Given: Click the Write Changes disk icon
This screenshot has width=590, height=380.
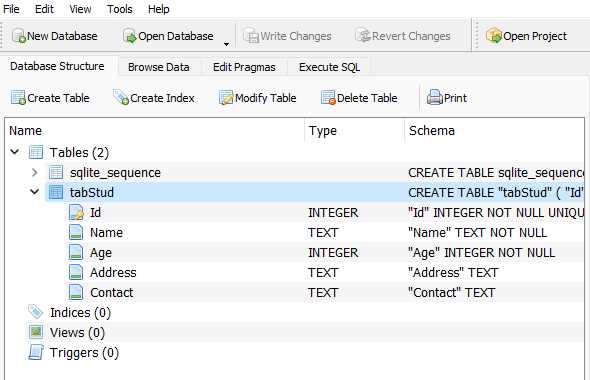Looking at the screenshot, I should (251, 36).
